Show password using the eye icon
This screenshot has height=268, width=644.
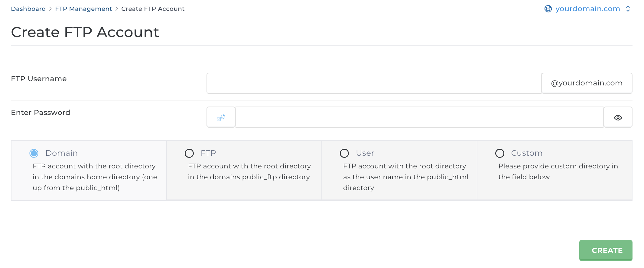618,117
